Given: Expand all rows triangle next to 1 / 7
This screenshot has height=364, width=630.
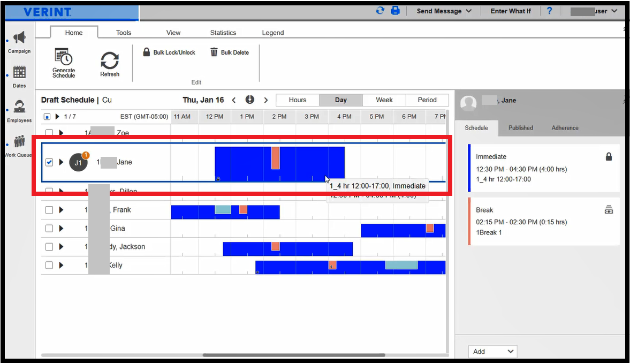Looking at the screenshot, I should tap(57, 117).
